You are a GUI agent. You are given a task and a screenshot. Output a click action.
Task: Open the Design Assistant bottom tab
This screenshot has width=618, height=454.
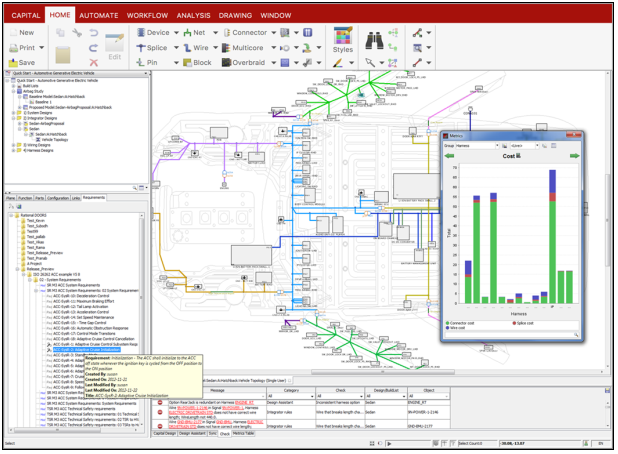click(192, 434)
